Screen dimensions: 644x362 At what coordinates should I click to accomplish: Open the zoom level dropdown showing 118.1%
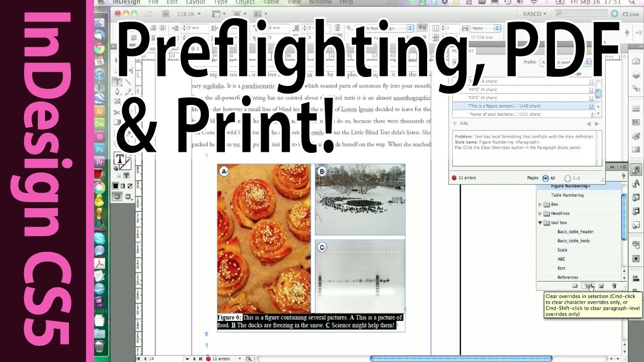[188, 14]
